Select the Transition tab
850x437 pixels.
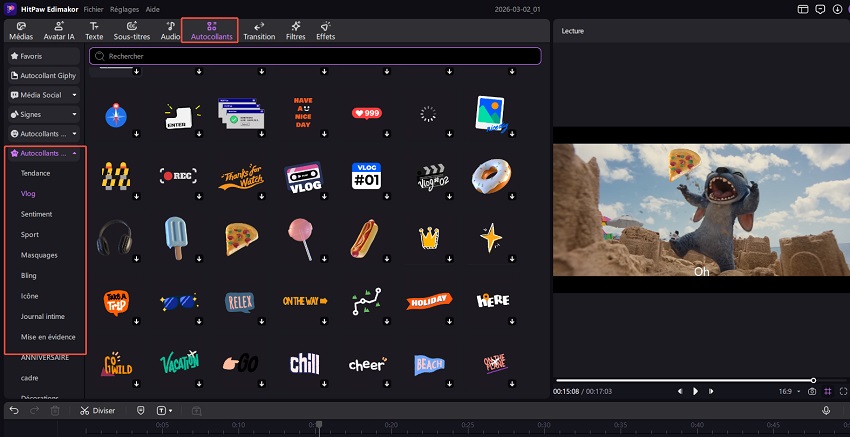259,31
